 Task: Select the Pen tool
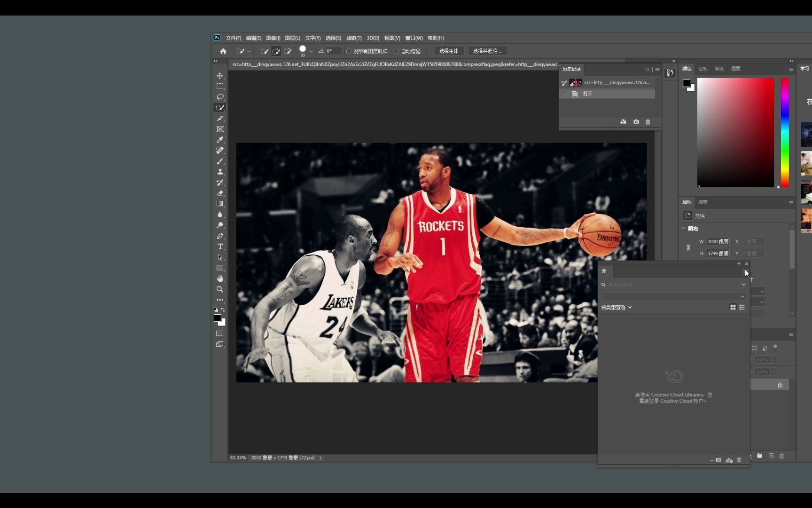pyautogui.click(x=220, y=236)
